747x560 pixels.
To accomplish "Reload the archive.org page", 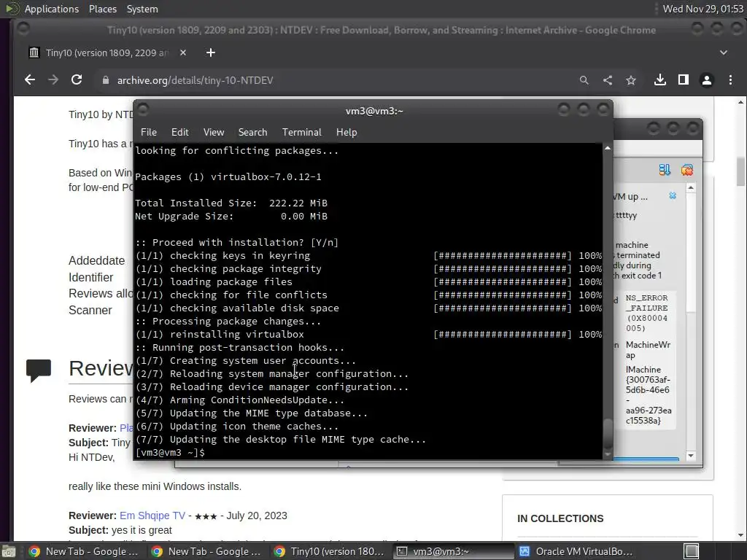I will tap(77, 80).
